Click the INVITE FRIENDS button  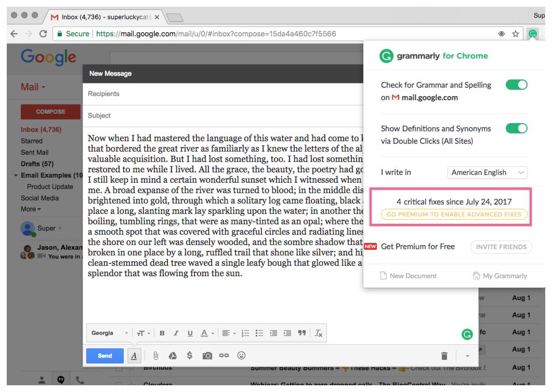tap(501, 247)
